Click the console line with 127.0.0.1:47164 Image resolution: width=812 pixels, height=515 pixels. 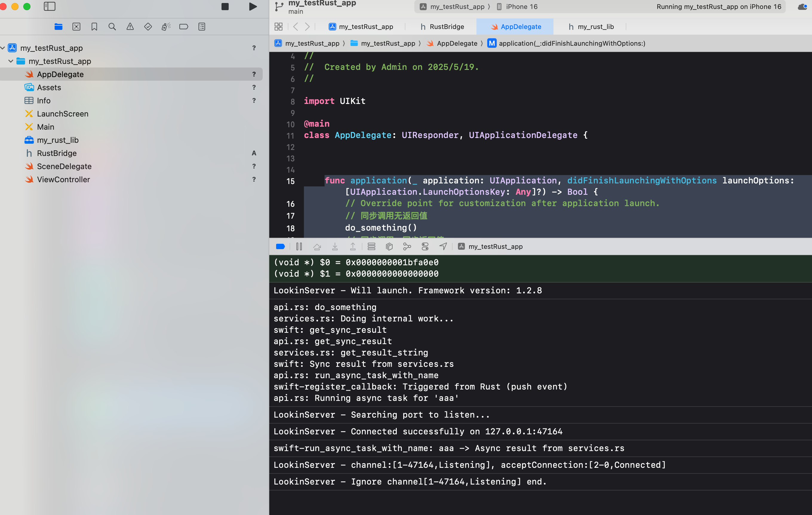pos(418,432)
